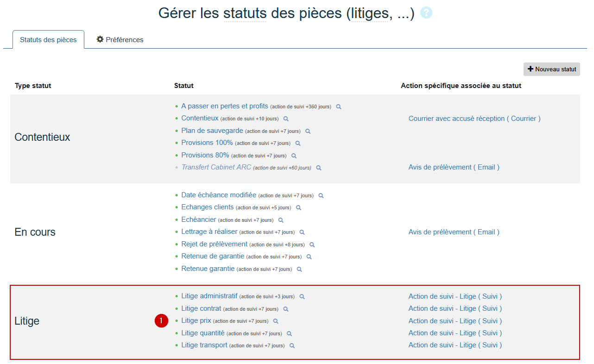Click magnifier icon next to Contentieux status
The height and width of the screenshot is (364, 594).
click(286, 119)
